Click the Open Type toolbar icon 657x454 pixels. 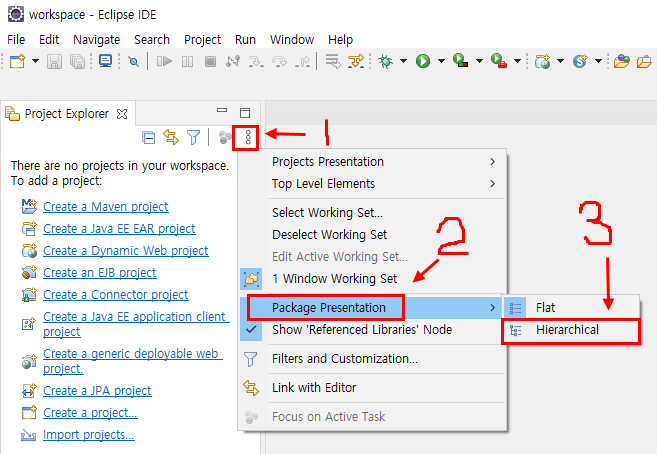click(622, 62)
